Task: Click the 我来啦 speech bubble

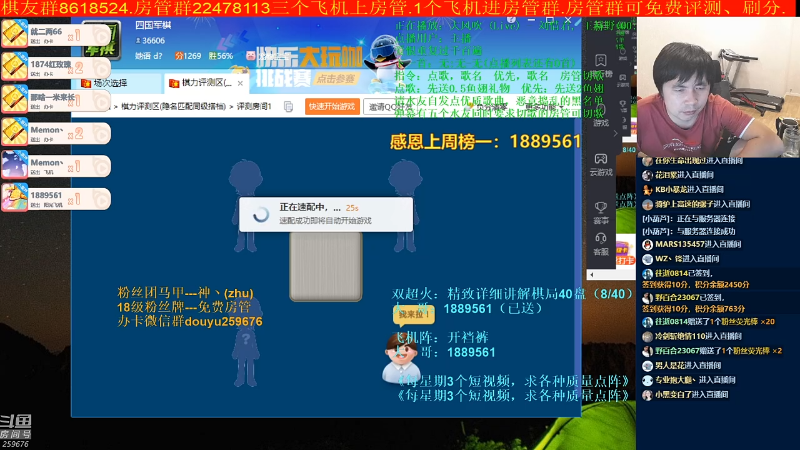Action: click(414, 314)
